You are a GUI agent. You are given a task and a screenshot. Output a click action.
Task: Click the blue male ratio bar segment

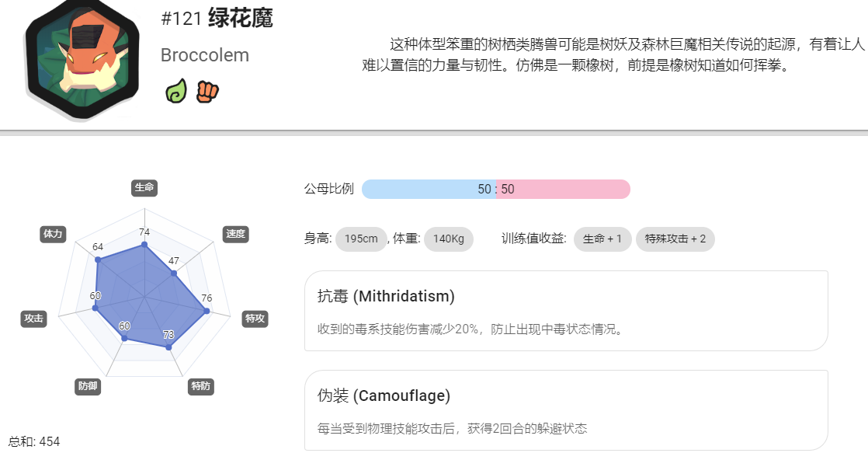click(x=429, y=190)
